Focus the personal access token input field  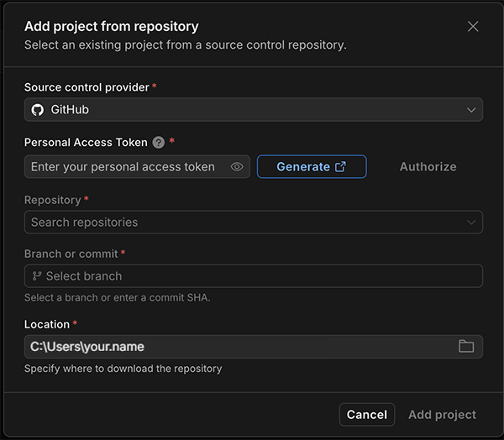[124, 167]
